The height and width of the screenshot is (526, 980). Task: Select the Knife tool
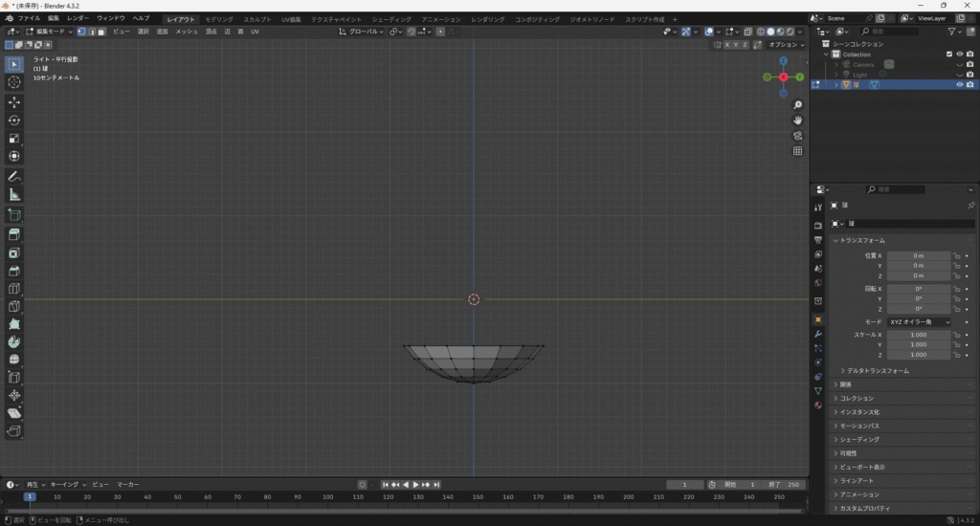[13, 306]
